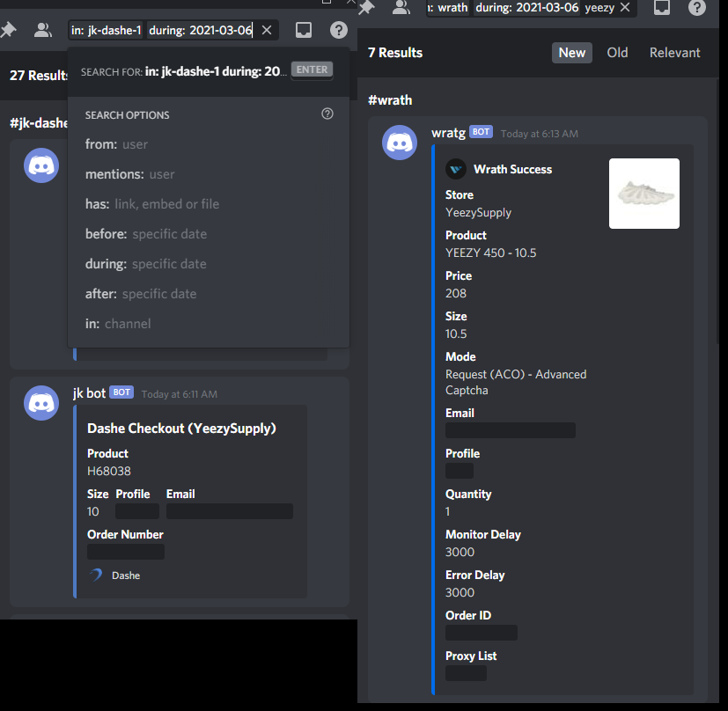Open search options help icon

coord(327,114)
